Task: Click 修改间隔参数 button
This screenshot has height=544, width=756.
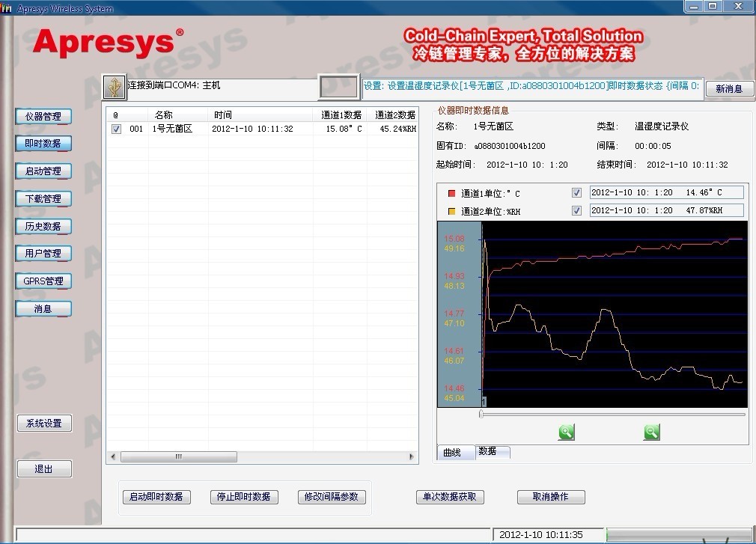Action: click(x=332, y=497)
